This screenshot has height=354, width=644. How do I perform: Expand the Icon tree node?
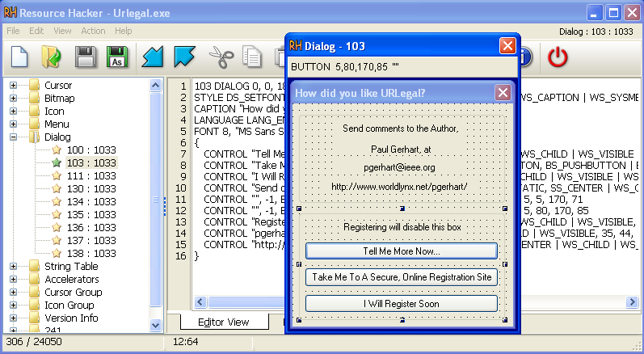pos(13,112)
